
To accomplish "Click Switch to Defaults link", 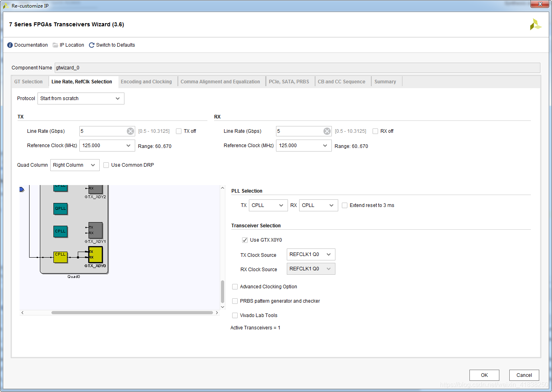I will point(115,45).
